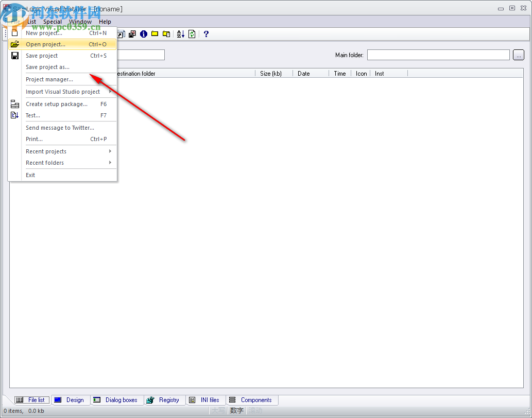Switch to the Components tab
The height and width of the screenshot is (418, 532).
252,400
